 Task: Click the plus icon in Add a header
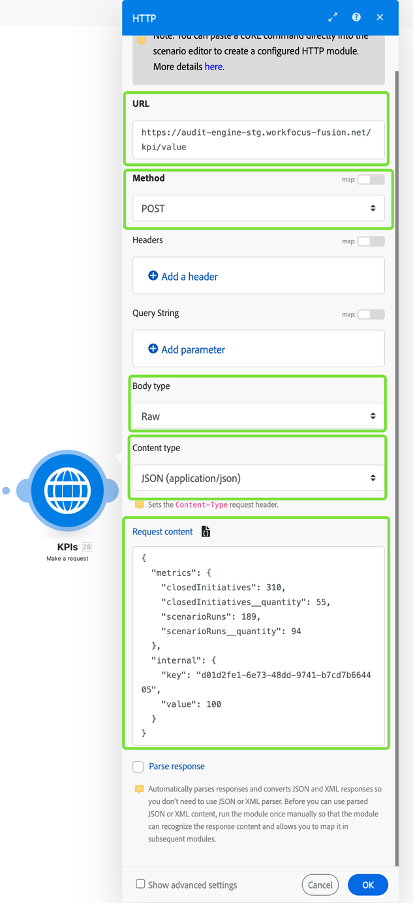click(x=153, y=276)
